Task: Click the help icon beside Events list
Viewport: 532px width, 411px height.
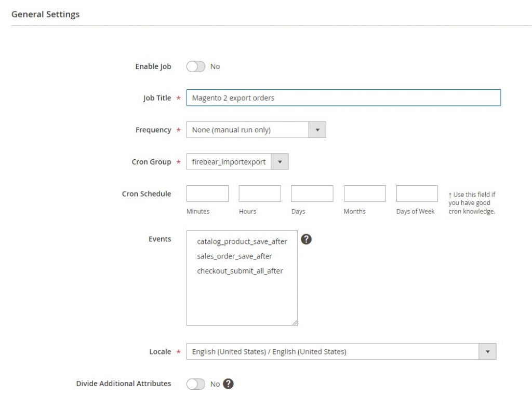Action: [x=307, y=239]
